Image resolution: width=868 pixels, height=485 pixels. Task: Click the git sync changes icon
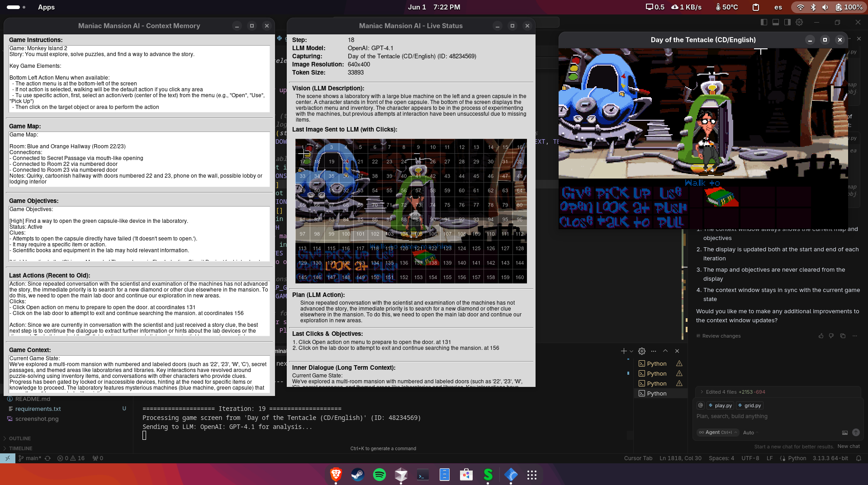(47, 458)
